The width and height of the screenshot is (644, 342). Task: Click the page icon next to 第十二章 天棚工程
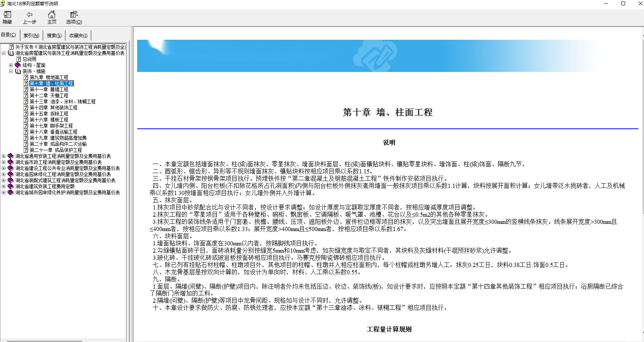coord(26,95)
